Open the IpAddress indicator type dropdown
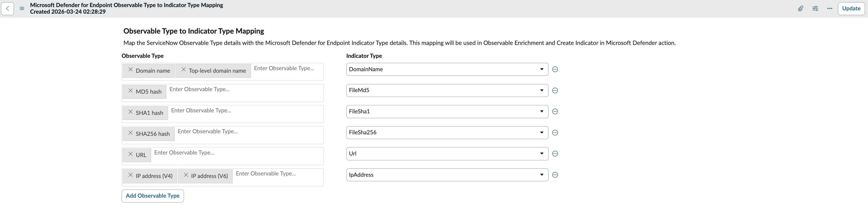 point(447,175)
